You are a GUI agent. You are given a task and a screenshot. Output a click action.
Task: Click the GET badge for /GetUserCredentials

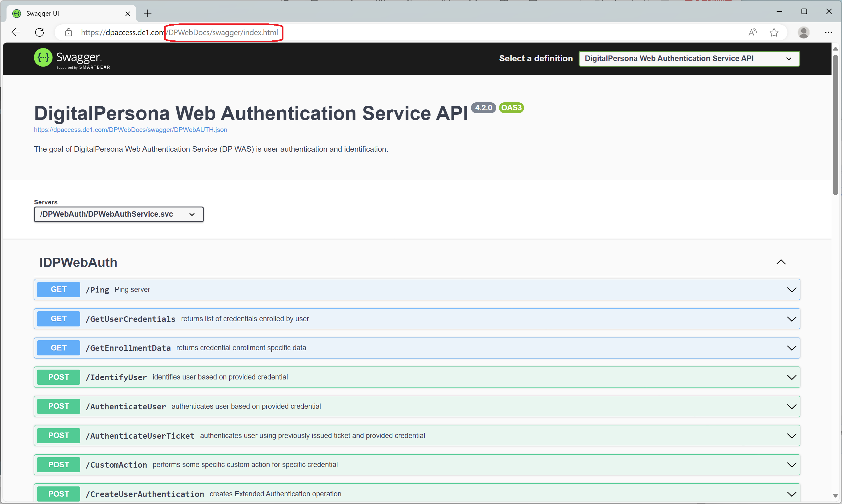pos(58,318)
